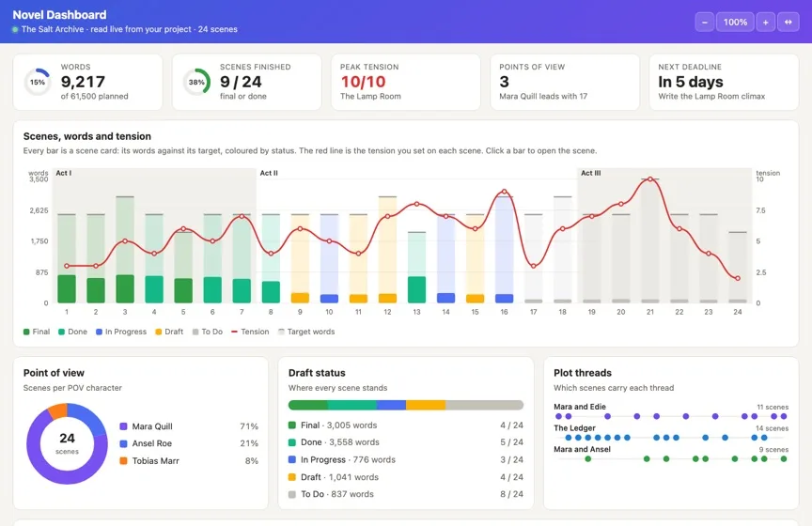Click the In Progress · 776 words row
This screenshot has width=812, height=526.
coord(405,459)
